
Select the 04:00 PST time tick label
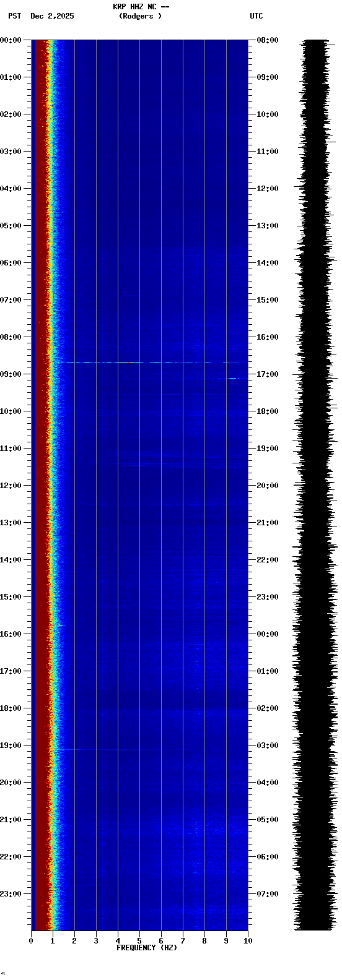click(x=11, y=189)
